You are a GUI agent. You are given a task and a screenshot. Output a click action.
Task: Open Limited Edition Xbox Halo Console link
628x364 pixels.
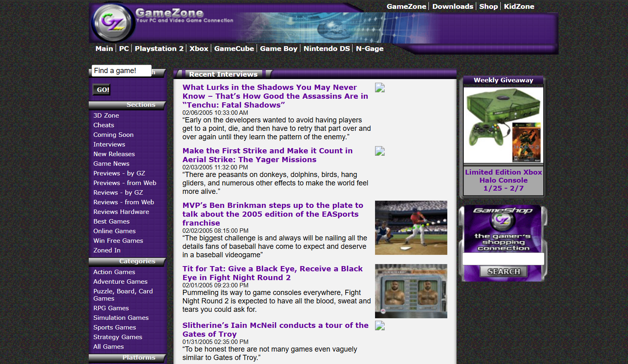pos(504,180)
